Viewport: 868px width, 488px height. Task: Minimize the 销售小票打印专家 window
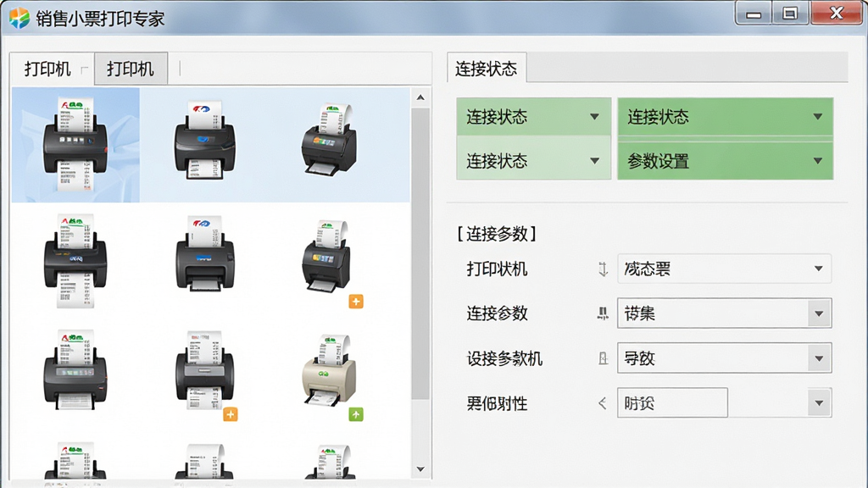click(754, 14)
